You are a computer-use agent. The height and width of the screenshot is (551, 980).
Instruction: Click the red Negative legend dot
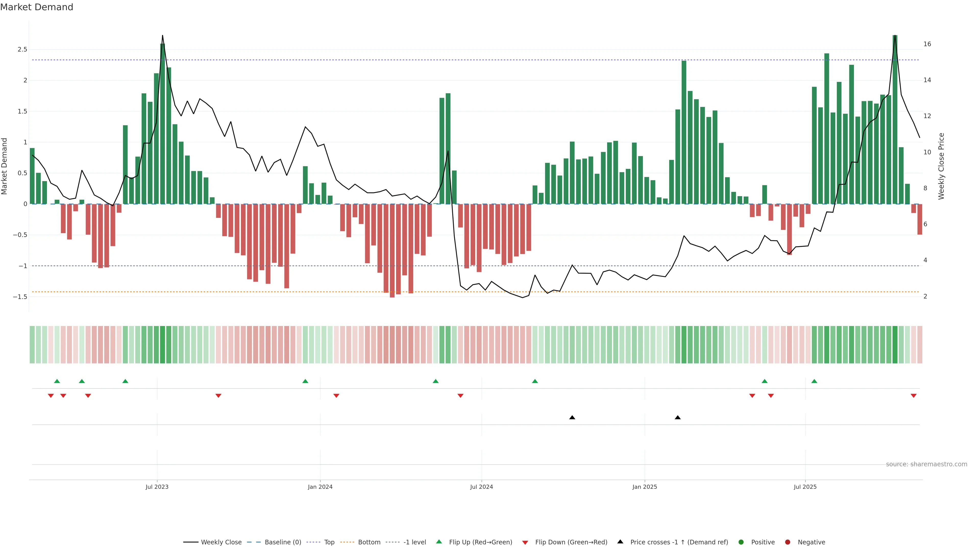pyautogui.click(x=788, y=542)
